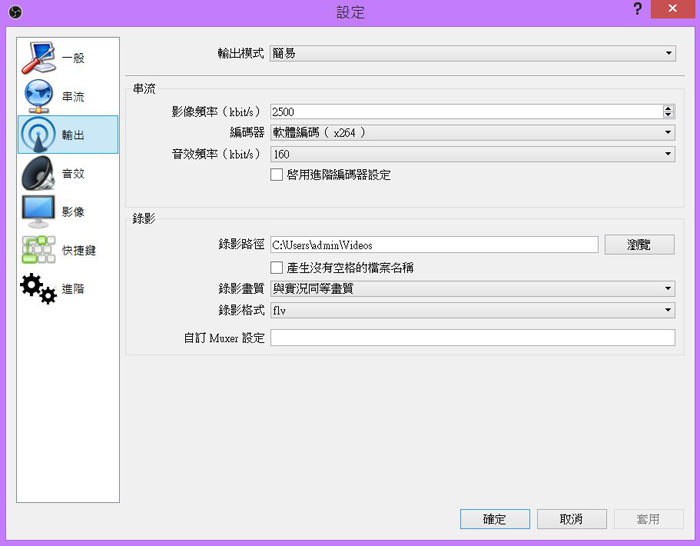Image resolution: width=700 pixels, height=546 pixels.
Task: Select the 串流 label in sidebar list
Action: tap(73, 96)
